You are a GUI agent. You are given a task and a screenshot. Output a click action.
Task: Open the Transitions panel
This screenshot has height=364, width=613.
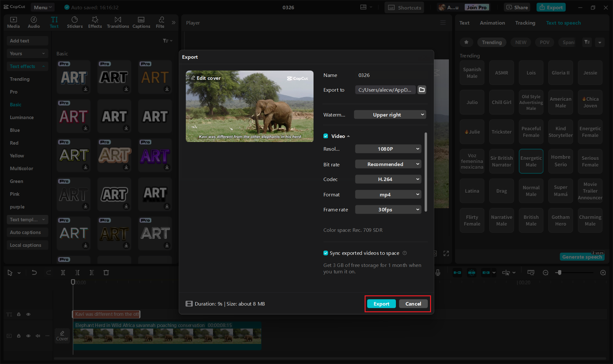[117, 22]
